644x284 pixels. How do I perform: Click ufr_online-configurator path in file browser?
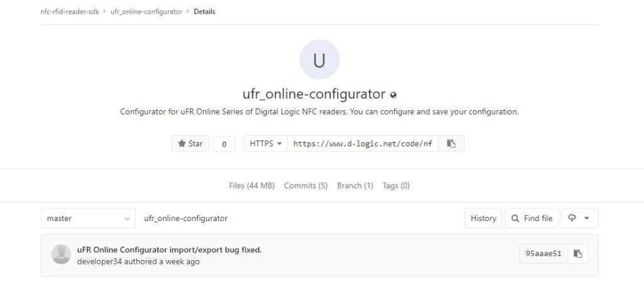pyautogui.click(x=186, y=219)
